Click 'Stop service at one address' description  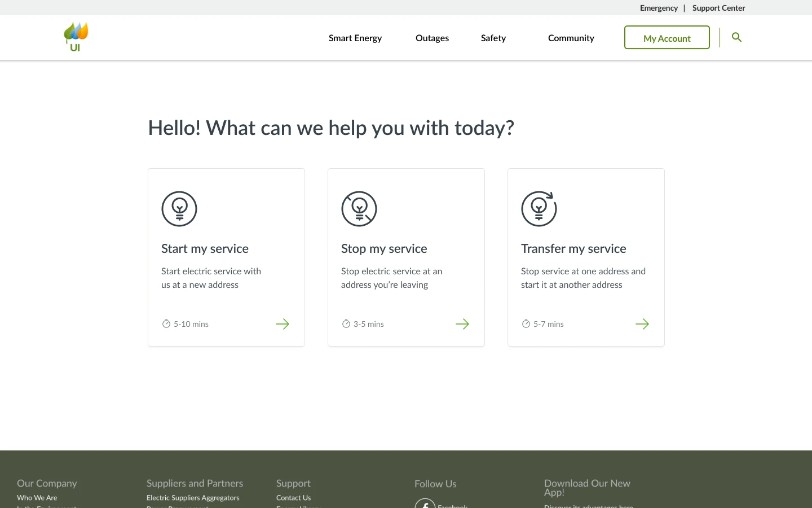(584, 278)
